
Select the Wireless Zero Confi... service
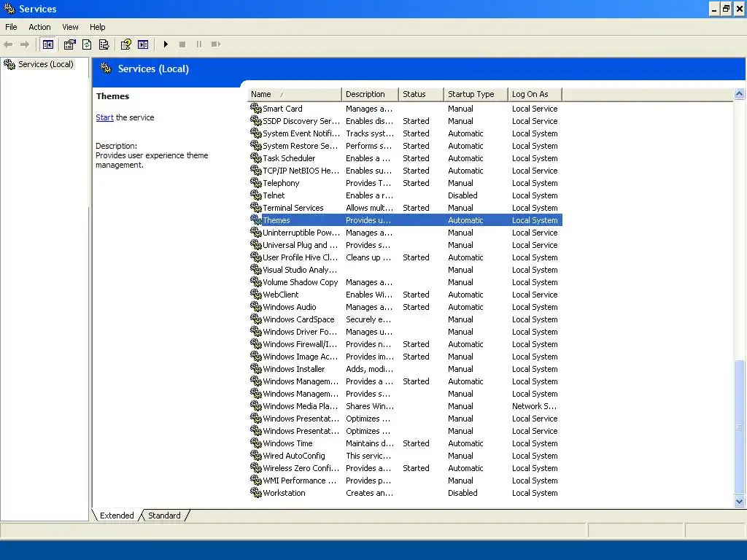(x=406, y=467)
